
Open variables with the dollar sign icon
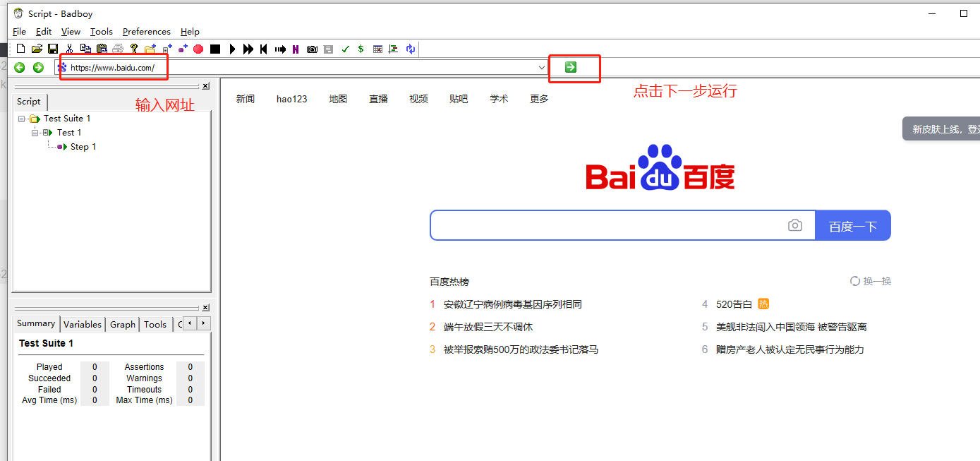pos(361,49)
